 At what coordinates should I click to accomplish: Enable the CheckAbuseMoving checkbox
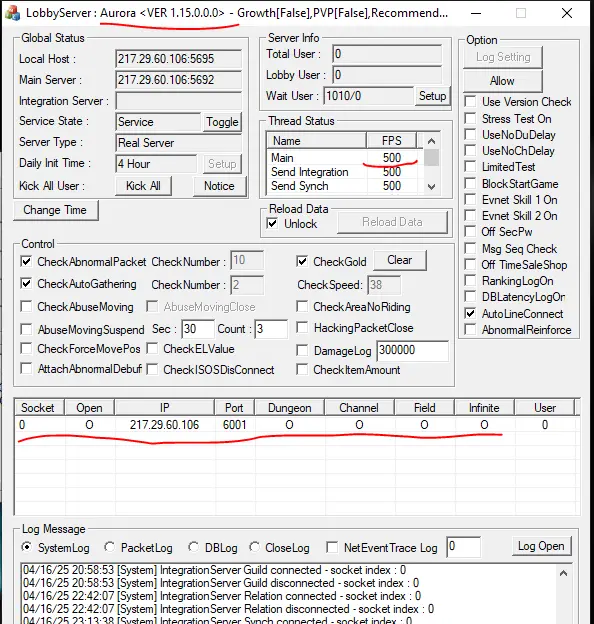click(x=26, y=306)
